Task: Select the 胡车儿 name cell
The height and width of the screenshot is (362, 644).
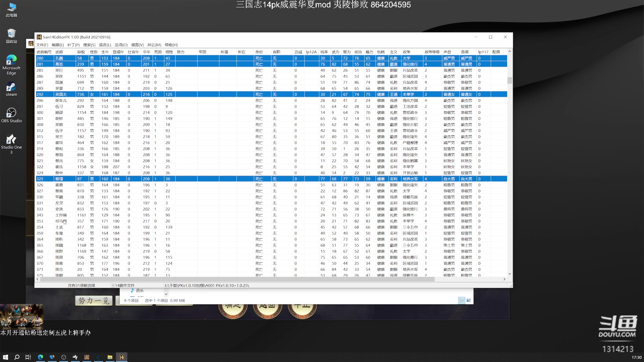Action: click(65, 101)
